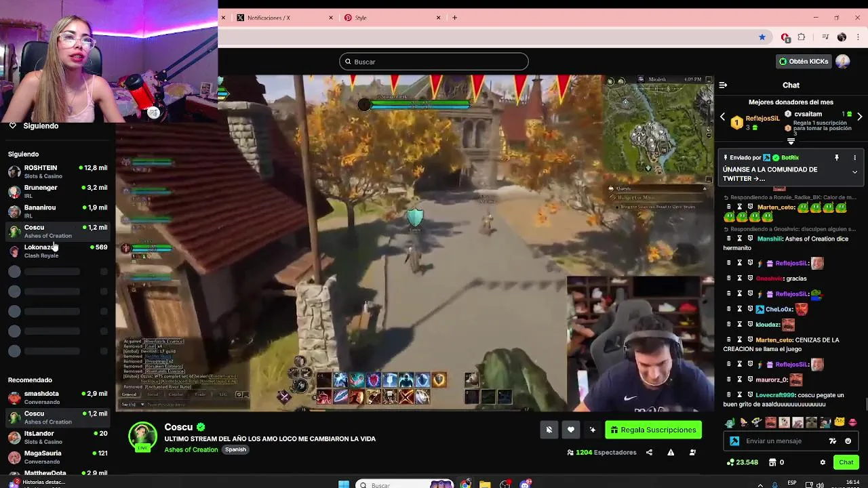Expand the pinned BotRix message chevron
Image resolution: width=868 pixels, height=488 pixels.
pyautogui.click(x=854, y=172)
